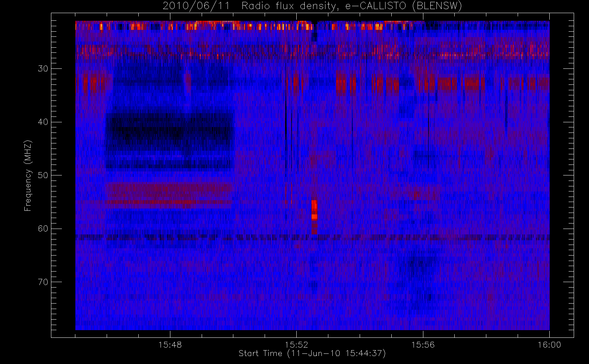Click the 16:00 time axis label
The width and height of the screenshot is (589, 364).
[549, 345]
